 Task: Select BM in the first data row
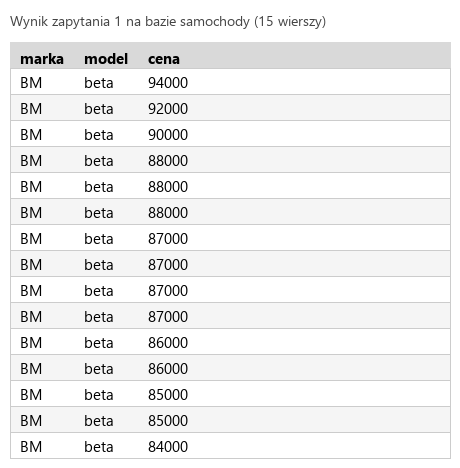pyautogui.click(x=31, y=83)
